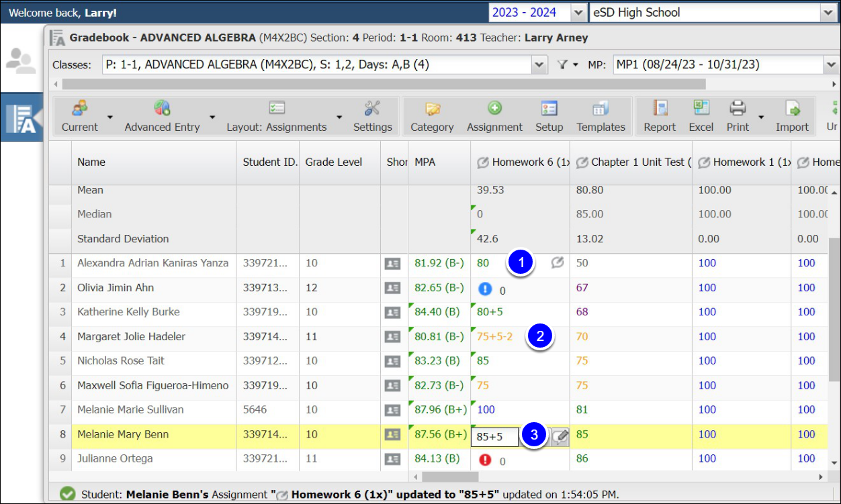Click the Homework 1 column header
841x504 pixels.
pos(742,162)
